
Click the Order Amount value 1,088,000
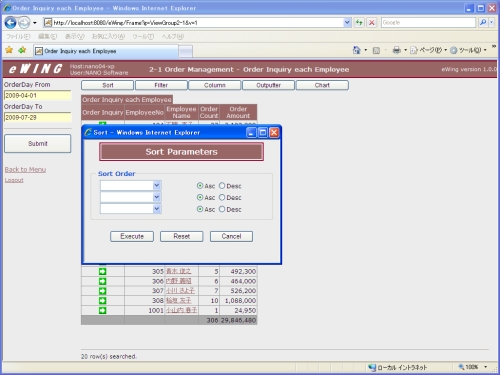(x=240, y=301)
